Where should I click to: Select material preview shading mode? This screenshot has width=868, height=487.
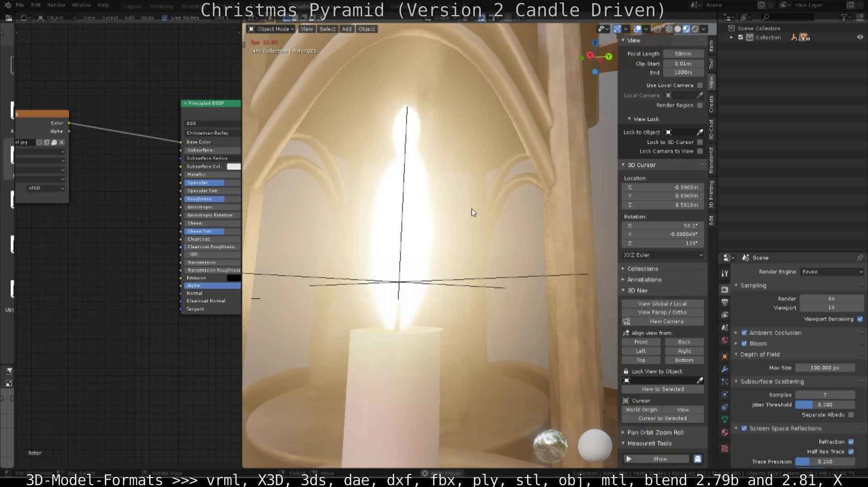[686, 29]
